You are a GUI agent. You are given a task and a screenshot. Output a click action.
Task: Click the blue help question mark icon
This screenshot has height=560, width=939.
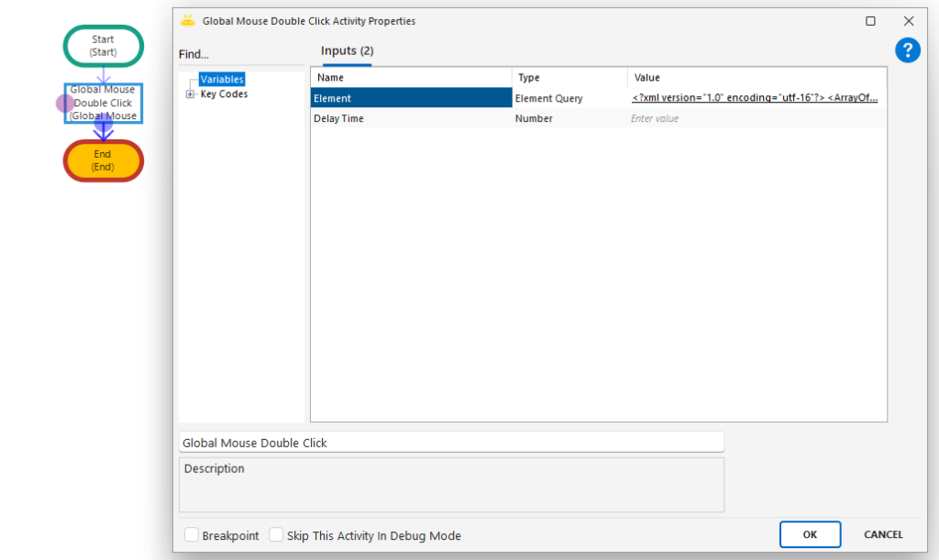907,50
